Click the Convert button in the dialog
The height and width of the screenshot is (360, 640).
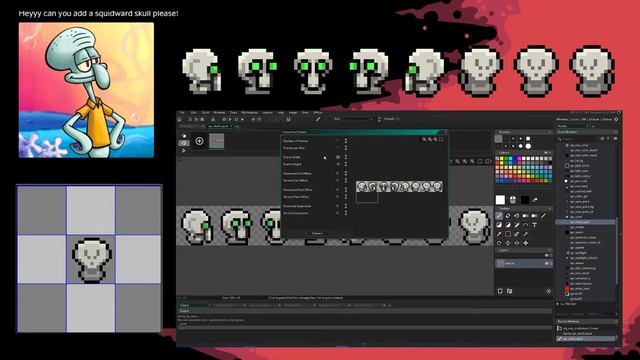coord(317,233)
